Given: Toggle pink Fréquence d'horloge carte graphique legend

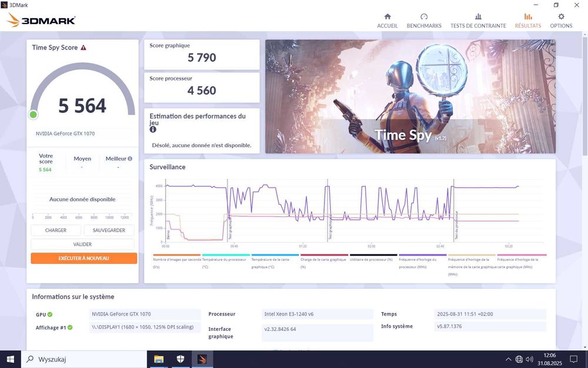Looking at the screenshot, I should (521, 263).
